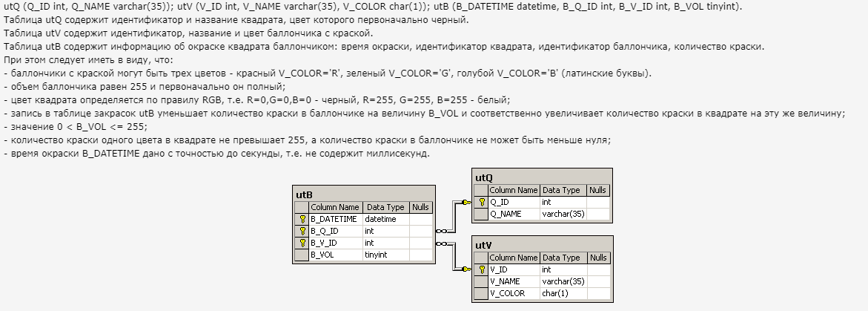
Task: Click the int data type of B_V_ID
Action: [385, 243]
